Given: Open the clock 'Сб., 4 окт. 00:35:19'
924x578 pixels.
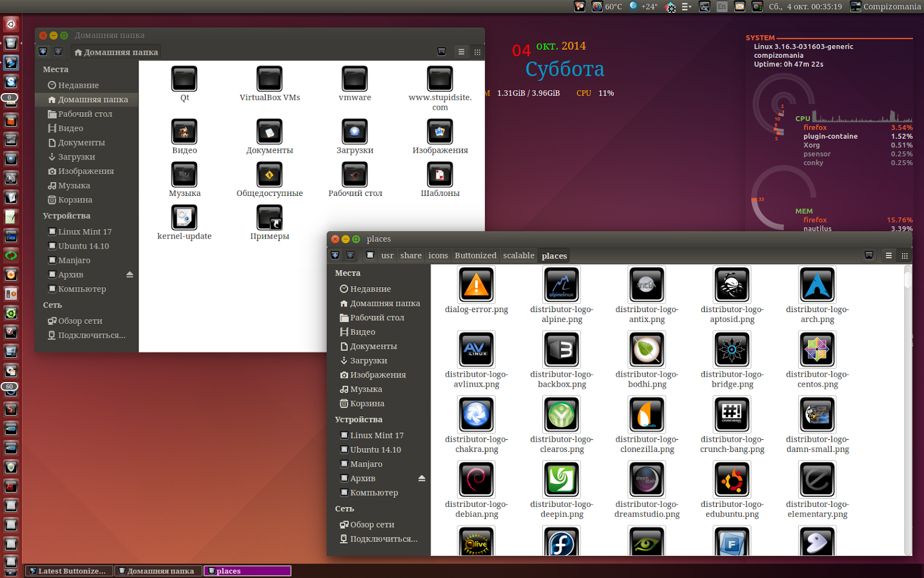Looking at the screenshot, I should 805,6.
